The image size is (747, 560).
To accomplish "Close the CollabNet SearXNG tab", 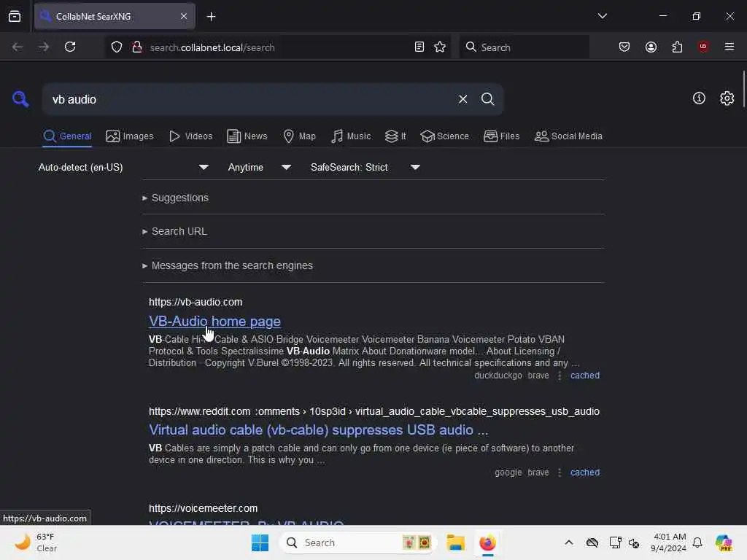I will point(184,16).
